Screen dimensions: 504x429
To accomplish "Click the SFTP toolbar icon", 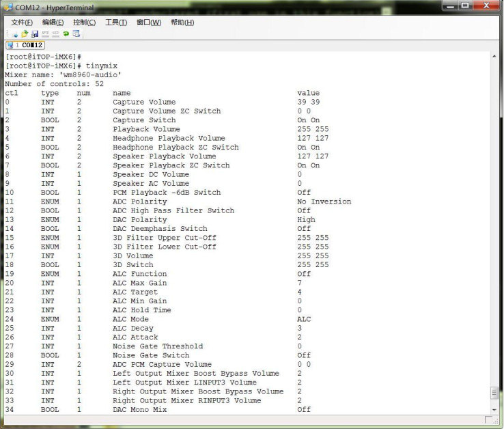I will [x=45, y=33].
